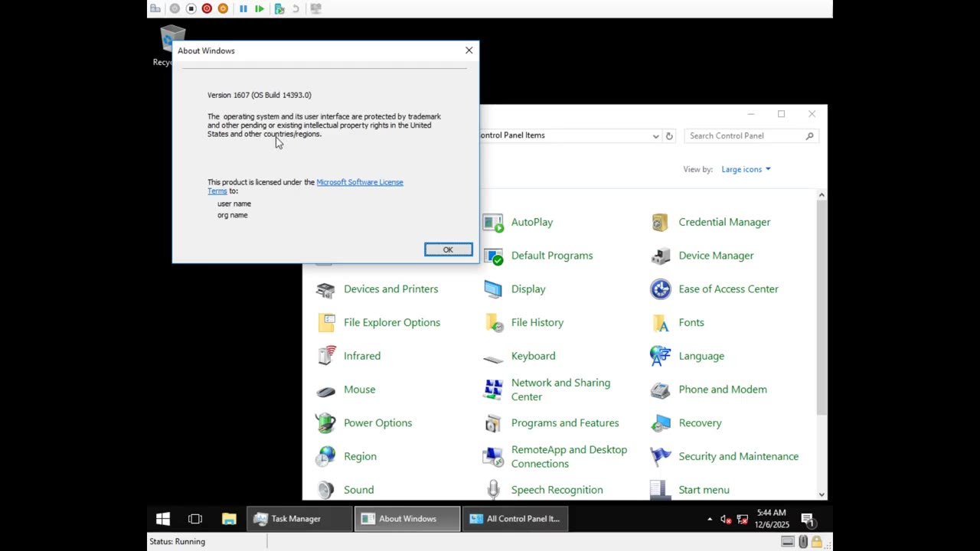Image resolution: width=980 pixels, height=551 pixels.
Task: Click the Control Panel vertical scrollbar thumb
Action: pyautogui.click(x=822, y=308)
